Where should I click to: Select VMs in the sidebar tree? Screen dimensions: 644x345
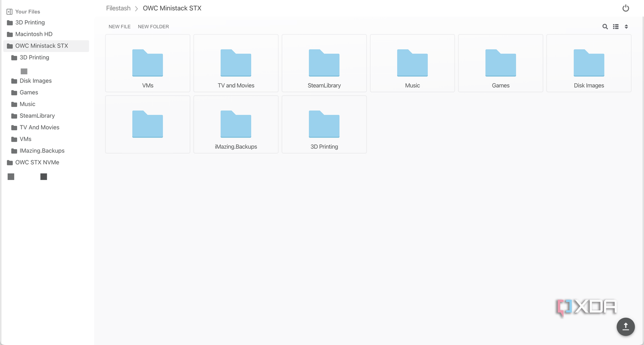coord(48,139)
